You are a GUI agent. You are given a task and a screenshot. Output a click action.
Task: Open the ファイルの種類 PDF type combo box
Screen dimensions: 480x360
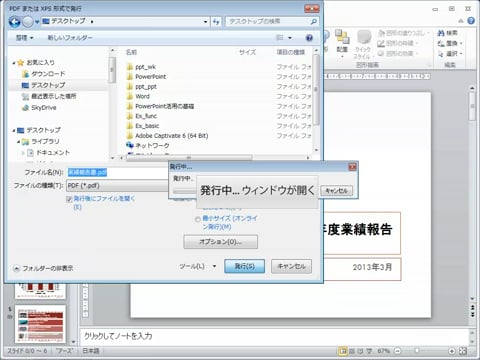point(117,186)
